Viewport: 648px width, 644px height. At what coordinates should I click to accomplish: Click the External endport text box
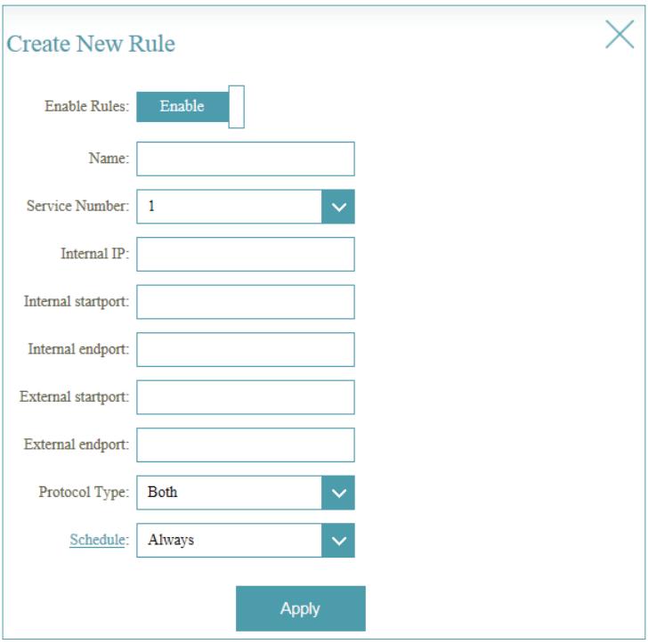coord(245,444)
